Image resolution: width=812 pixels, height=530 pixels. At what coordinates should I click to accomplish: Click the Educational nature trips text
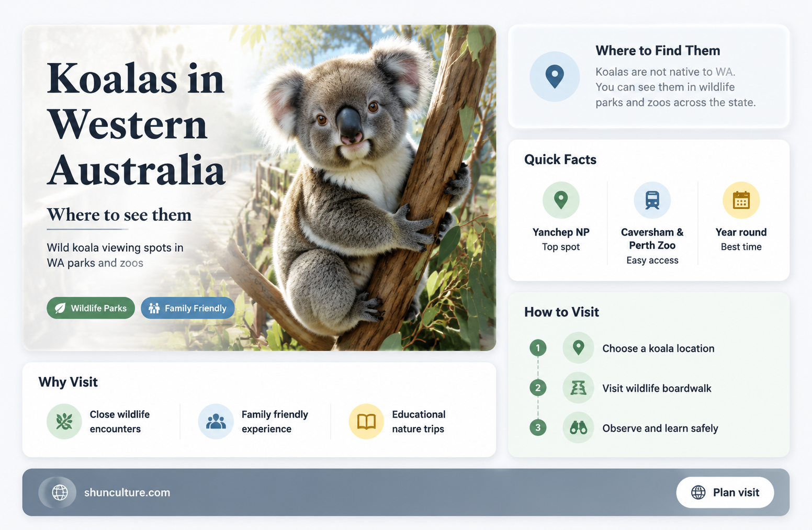click(x=419, y=422)
